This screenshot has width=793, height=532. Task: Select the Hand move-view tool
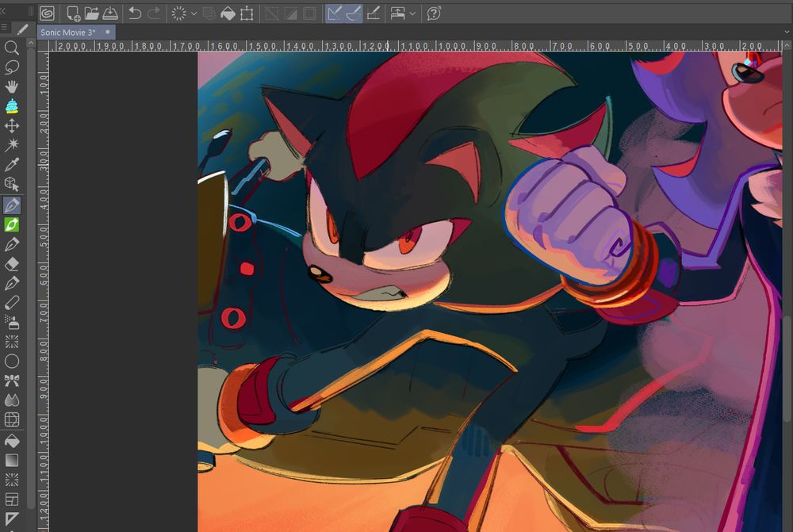(x=12, y=86)
